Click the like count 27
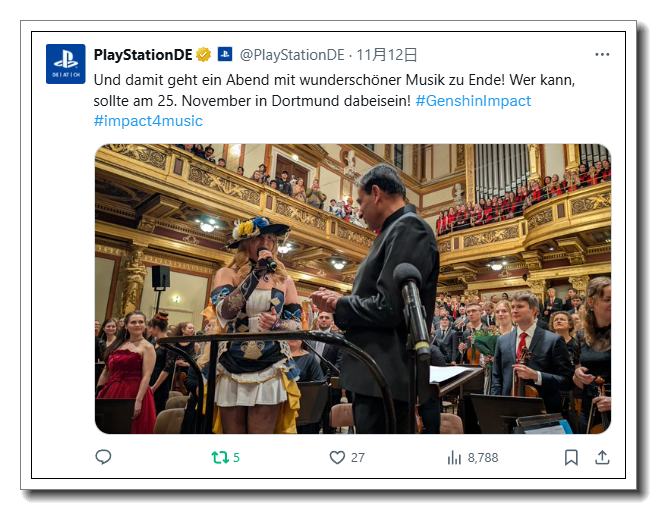 coord(357,458)
